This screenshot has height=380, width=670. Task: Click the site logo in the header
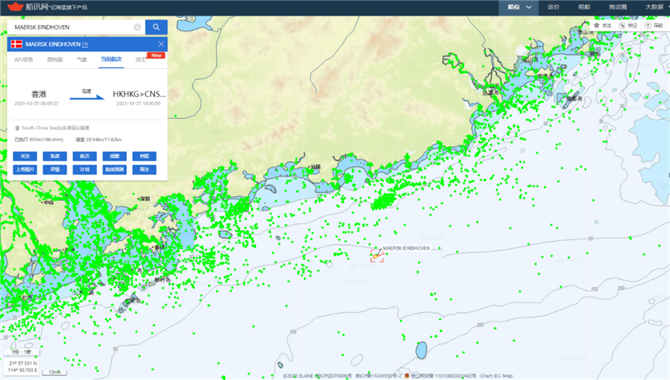(x=15, y=6)
